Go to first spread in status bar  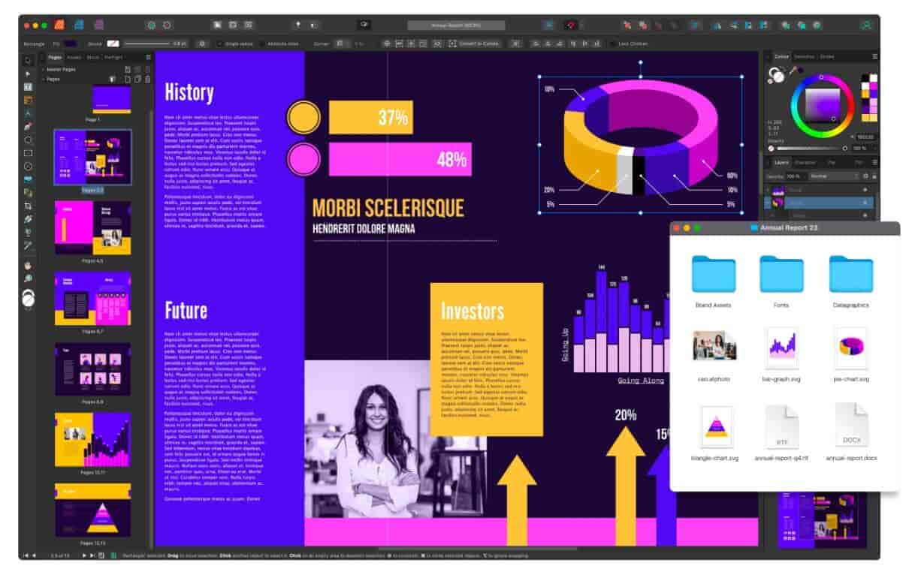26,555
